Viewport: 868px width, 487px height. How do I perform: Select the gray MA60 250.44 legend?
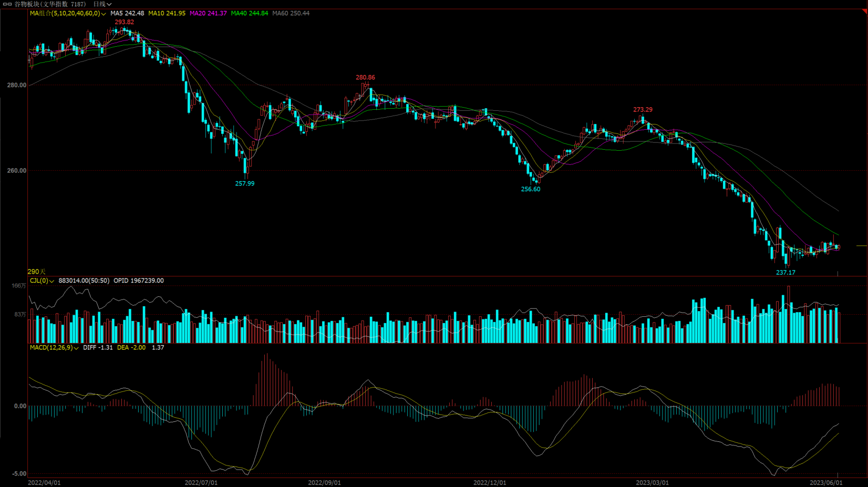tap(291, 13)
